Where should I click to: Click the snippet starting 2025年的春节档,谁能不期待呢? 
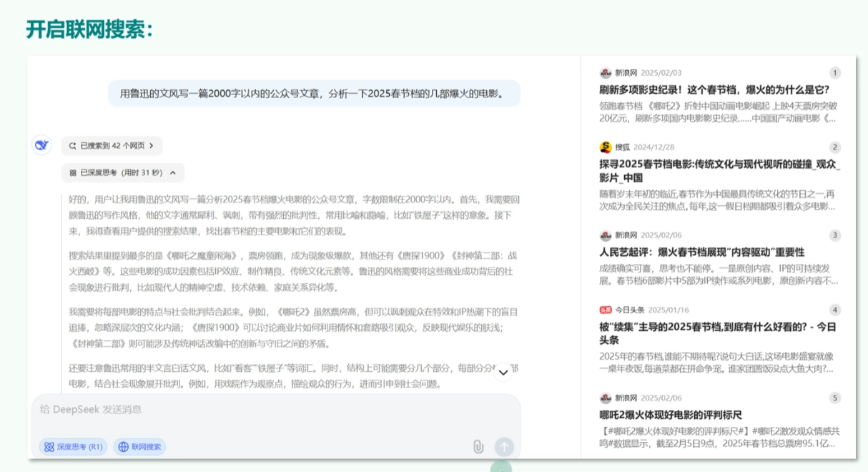click(x=717, y=362)
